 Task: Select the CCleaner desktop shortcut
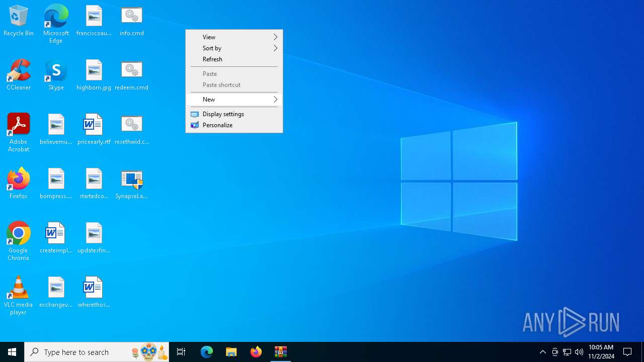click(x=19, y=75)
